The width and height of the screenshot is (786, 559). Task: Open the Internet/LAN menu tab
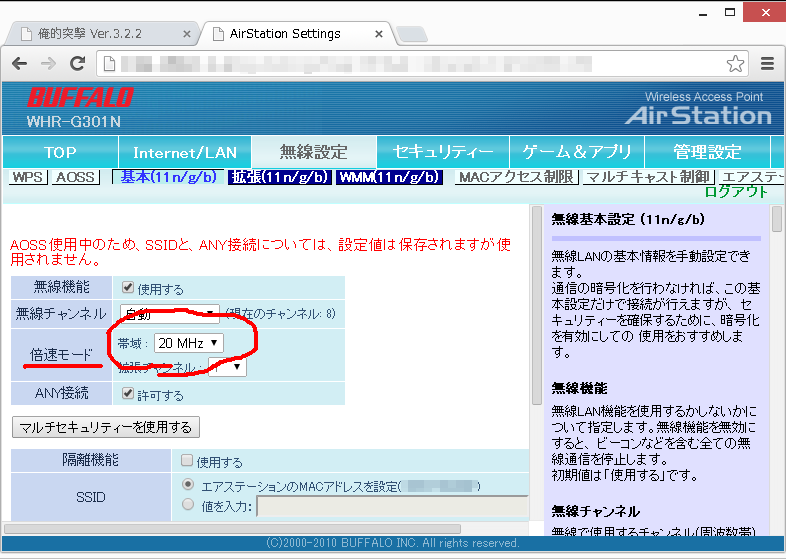click(x=184, y=152)
